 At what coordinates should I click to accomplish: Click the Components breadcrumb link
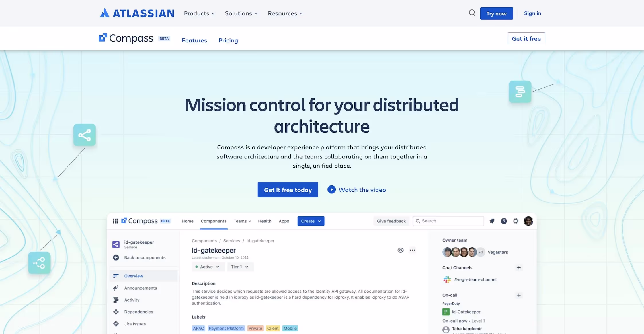pos(204,241)
